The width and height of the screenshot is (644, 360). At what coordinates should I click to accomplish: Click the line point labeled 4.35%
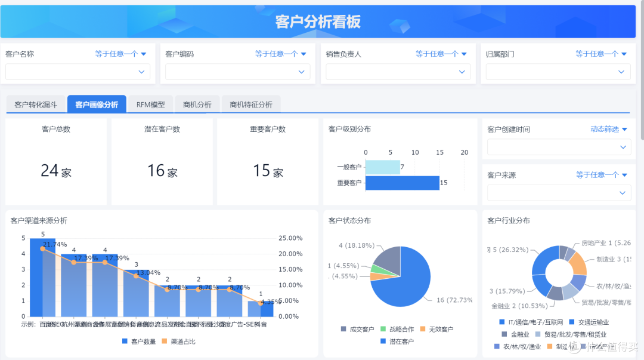tap(261, 303)
